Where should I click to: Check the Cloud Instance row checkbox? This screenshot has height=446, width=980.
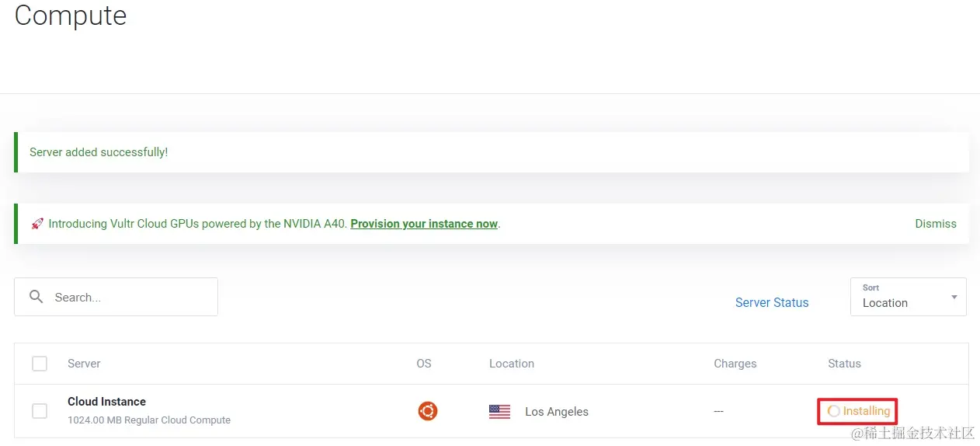40,411
